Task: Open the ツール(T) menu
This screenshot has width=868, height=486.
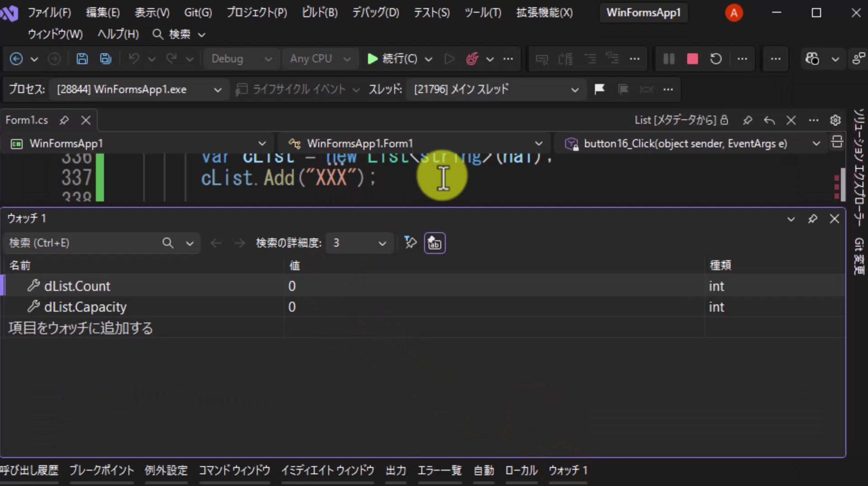Action: pos(483,13)
